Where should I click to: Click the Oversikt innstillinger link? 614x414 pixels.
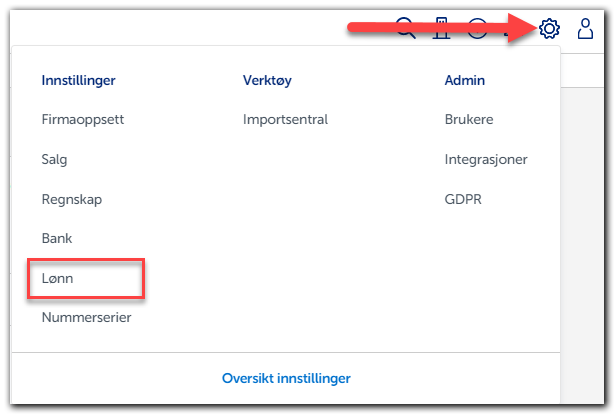286,378
